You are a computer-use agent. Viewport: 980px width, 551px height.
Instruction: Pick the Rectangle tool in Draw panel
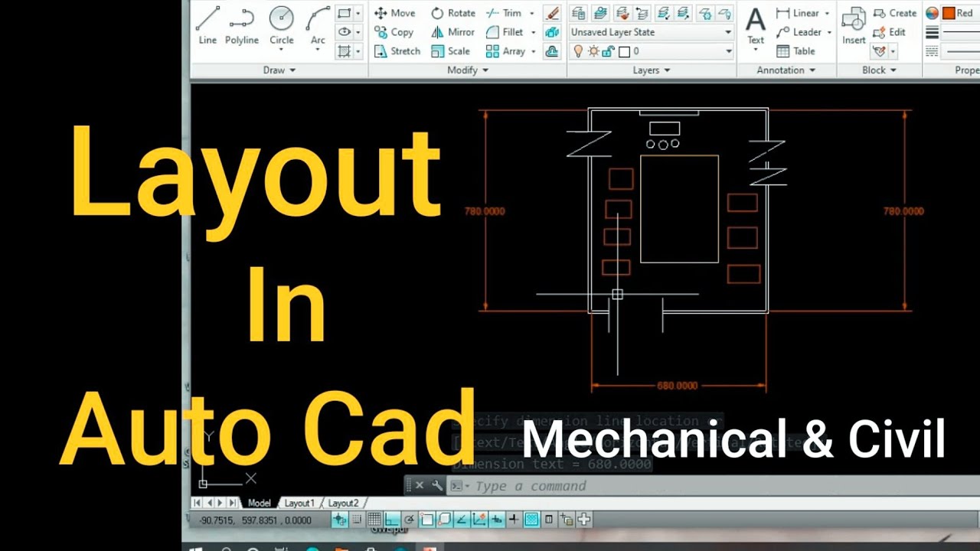pos(345,14)
